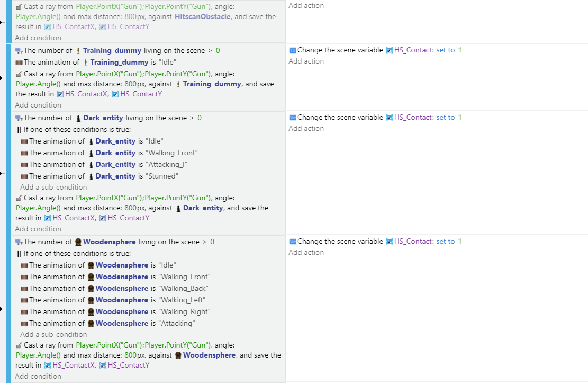Collapse the Dark_entity event using the left arrow

[2, 173]
